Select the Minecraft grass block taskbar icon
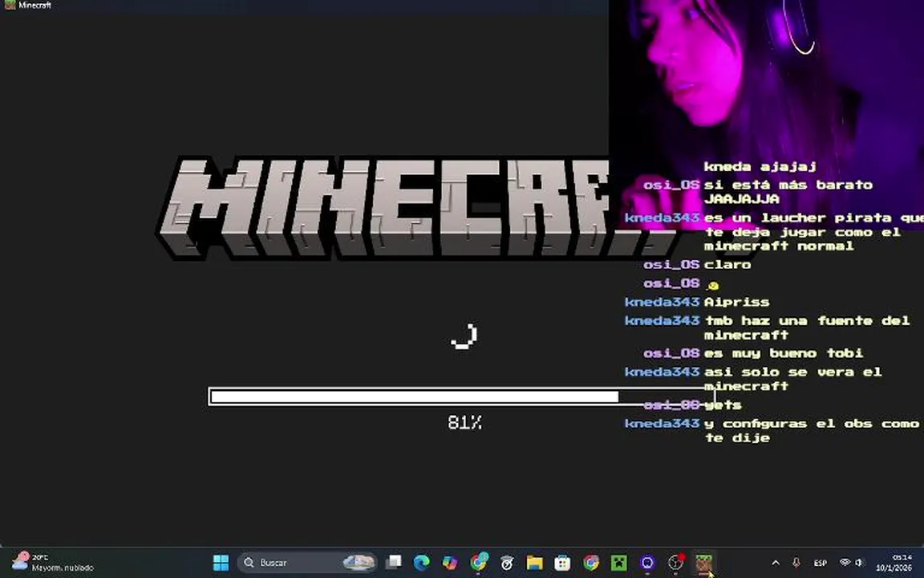Viewport: 924px width, 578px height. point(704,563)
